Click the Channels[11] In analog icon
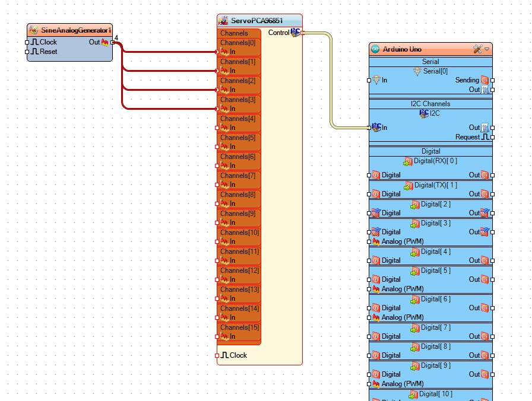This screenshot has width=532, height=401. click(x=224, y=260)
